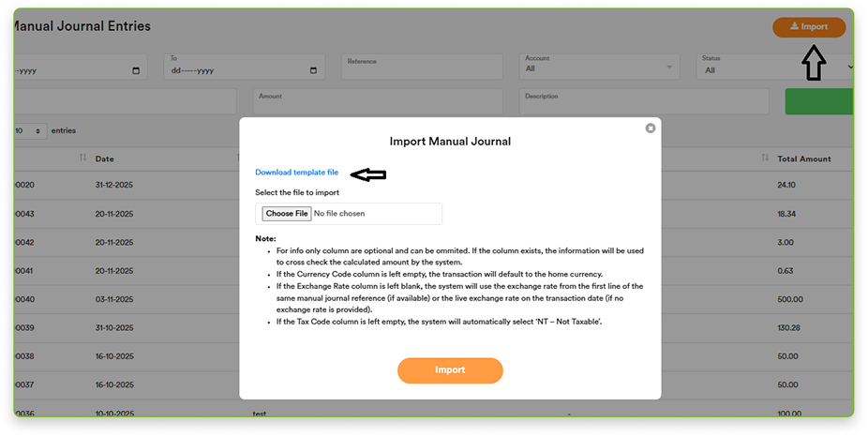Viewport: 868px width, 437px height.
Task: Sort by the Date column header
Action: tap(105, 158)
